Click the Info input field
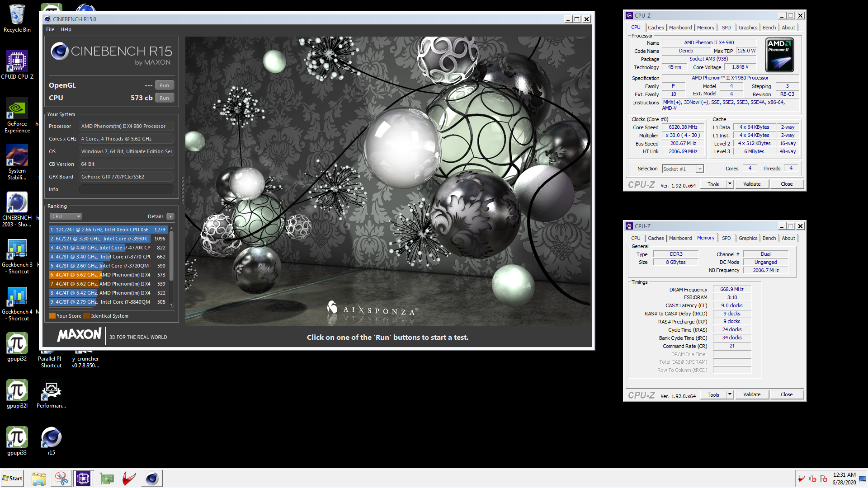 127,189
